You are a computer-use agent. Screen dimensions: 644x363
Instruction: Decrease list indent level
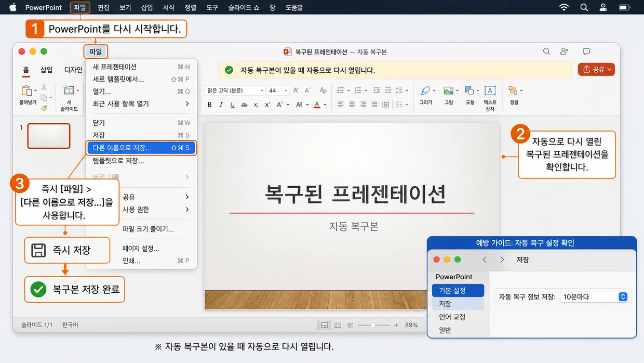377,90
